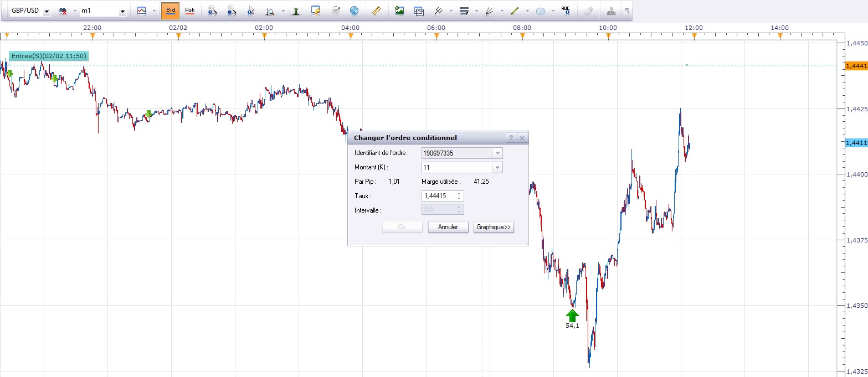Click the help question mark in dialog
This screenshot has height=377, width=868.
(511, 138)
